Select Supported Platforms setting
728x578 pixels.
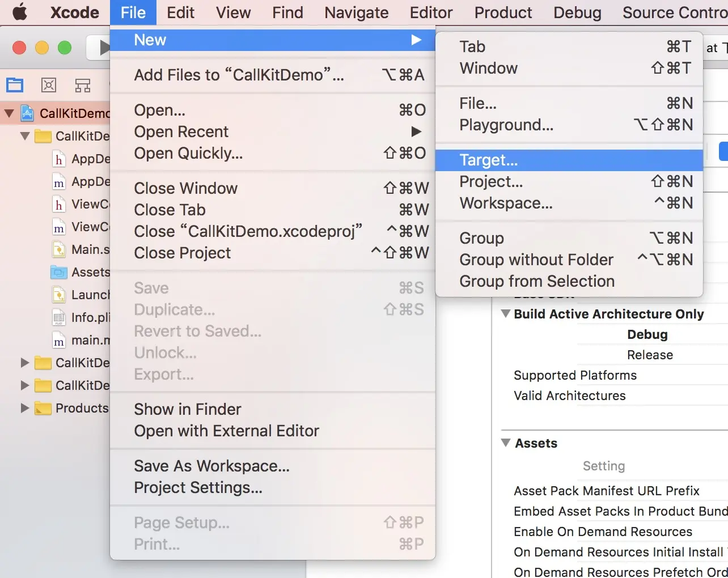tap(575, 375)
